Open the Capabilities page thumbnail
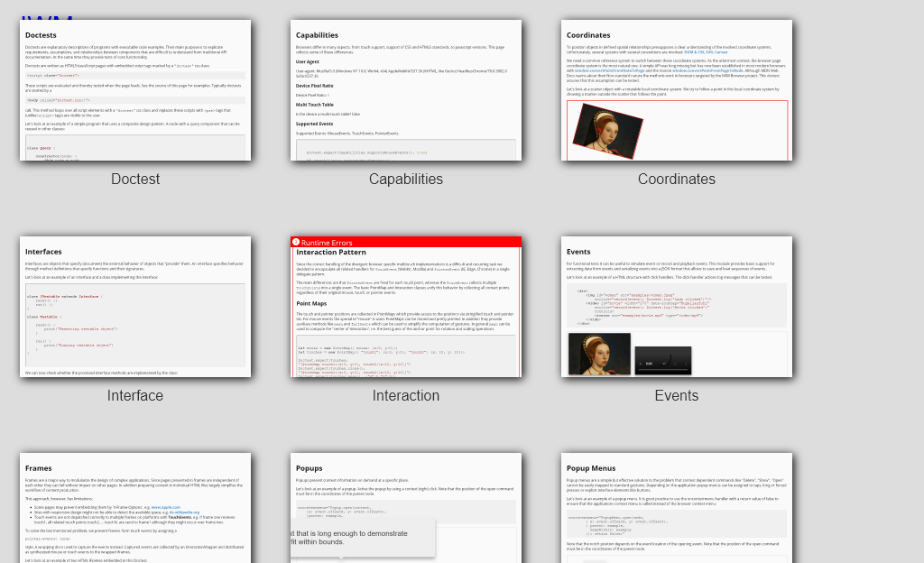Viewport: 924px width, 563px height. [x=406, y=90]
